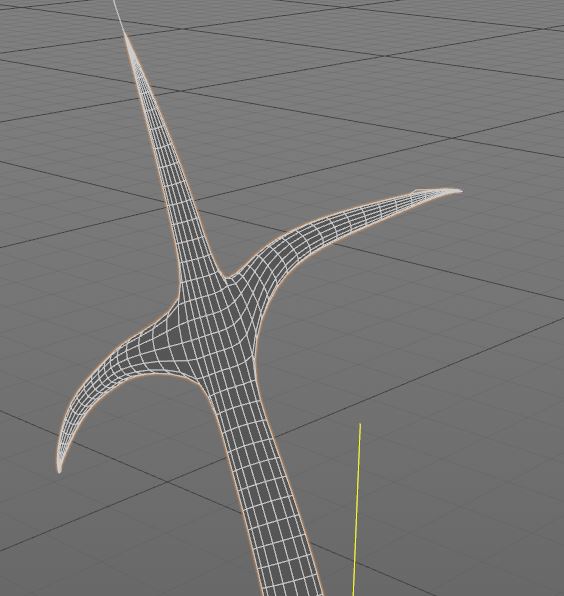This screenshot has height=596, width=564.
Task: Click the yellow vertical line in the viewport
Action: coord(356,509)
